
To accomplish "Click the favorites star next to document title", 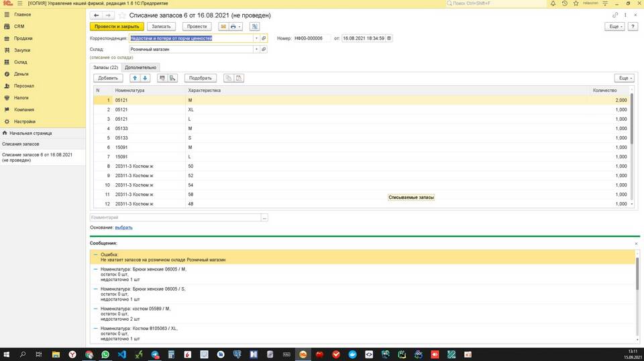I will pyautogui.click(x=121, y=15).
